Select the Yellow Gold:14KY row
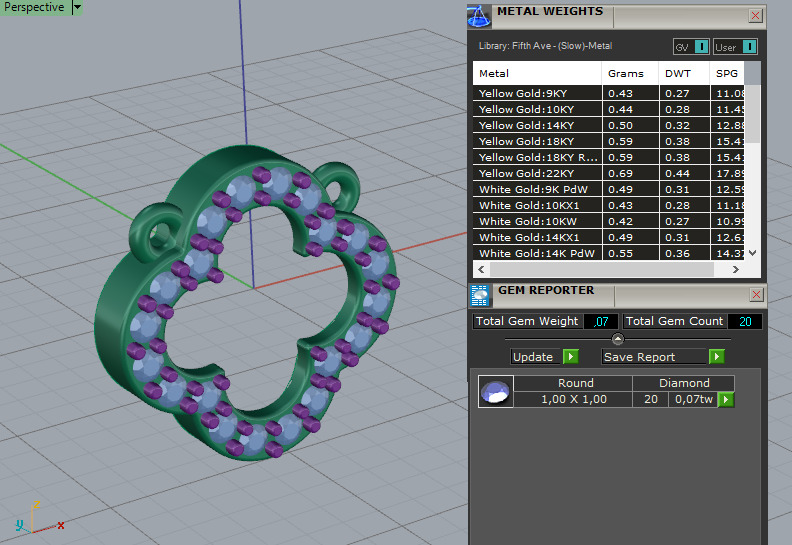Image resolution: width=792 pixels, height=545 pixels. point(609,125)
